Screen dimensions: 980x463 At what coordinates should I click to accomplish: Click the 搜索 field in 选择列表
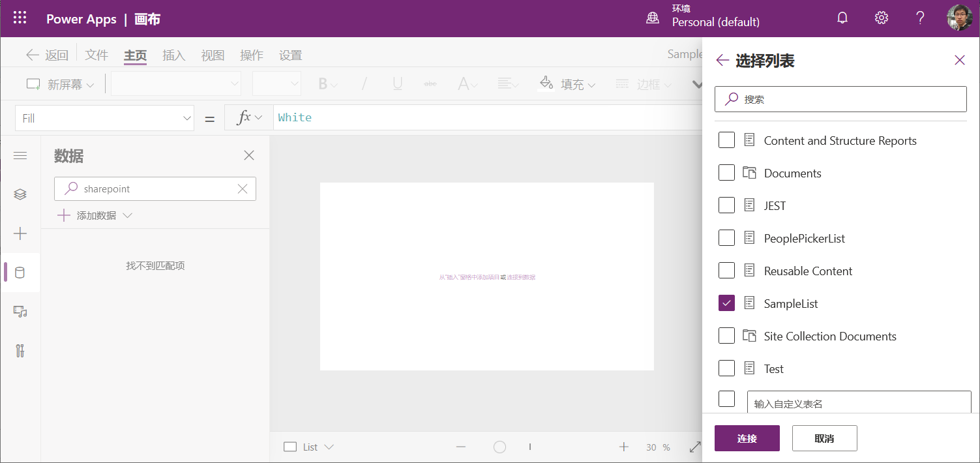pos(841,99)
